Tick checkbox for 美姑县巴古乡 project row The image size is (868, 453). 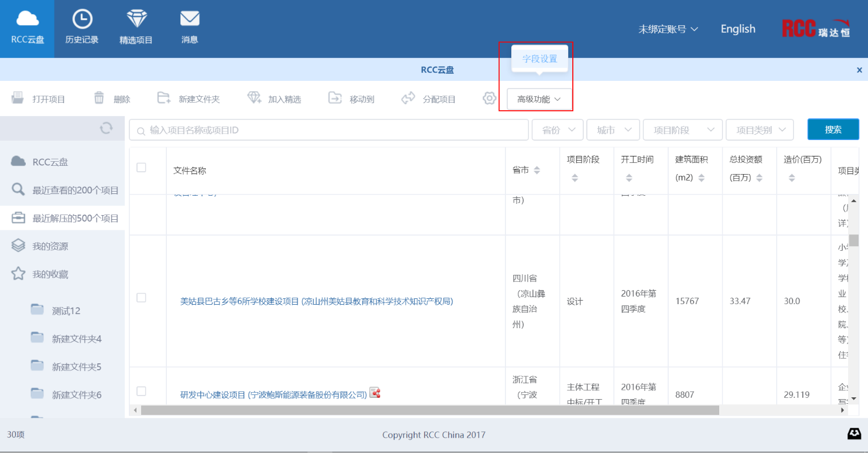click(x=141, y=298)
